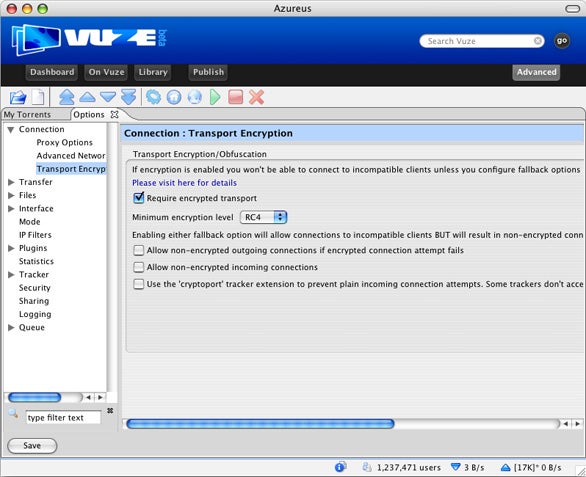This screenshot has height=477, width=586.
Task: Focus the type filter text field
Action: click(64, 417)
